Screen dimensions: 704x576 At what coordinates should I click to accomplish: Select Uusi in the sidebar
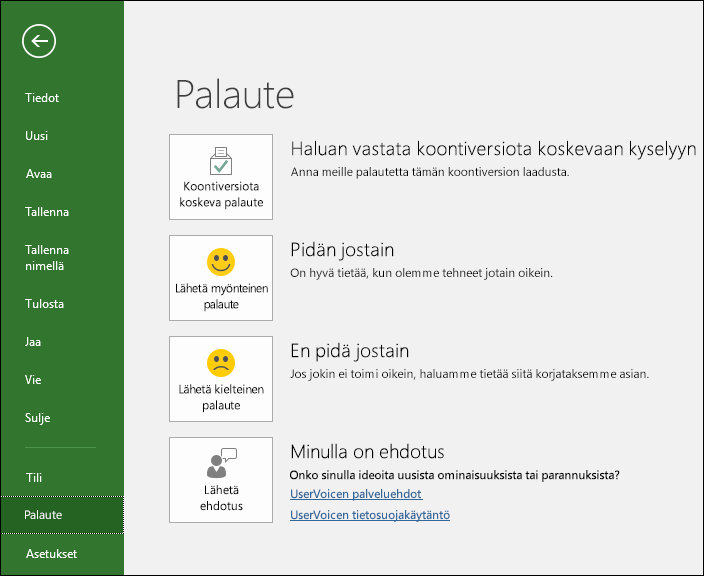(x=36, y=136)
